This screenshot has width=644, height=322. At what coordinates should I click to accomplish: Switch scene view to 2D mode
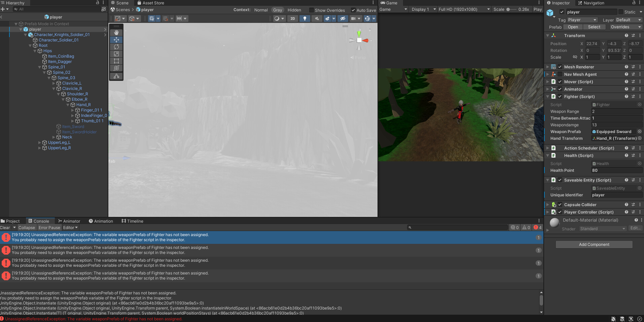click(x=293, y=19)
